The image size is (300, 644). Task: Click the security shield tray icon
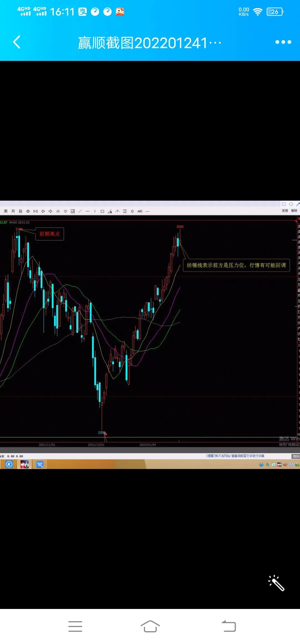point(291,464)
